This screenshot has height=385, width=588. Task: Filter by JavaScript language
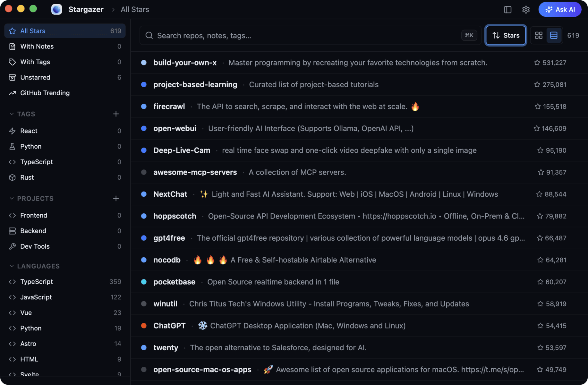[x=65, y=297]
